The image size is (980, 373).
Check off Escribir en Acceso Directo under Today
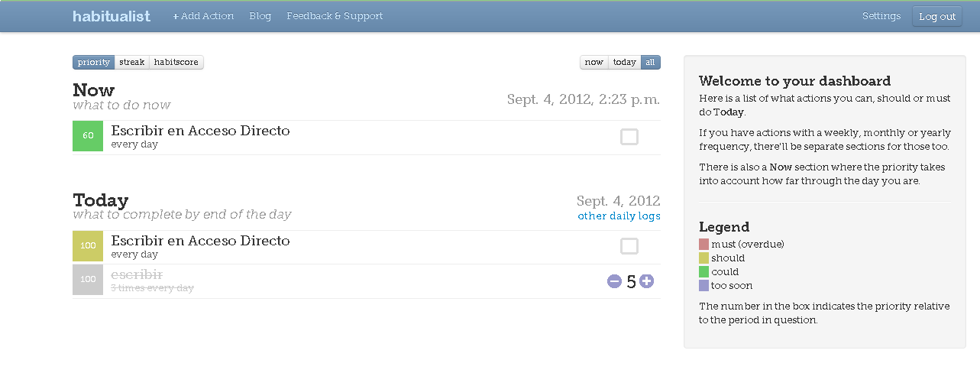pyautogui.click(x=629, y=246)
